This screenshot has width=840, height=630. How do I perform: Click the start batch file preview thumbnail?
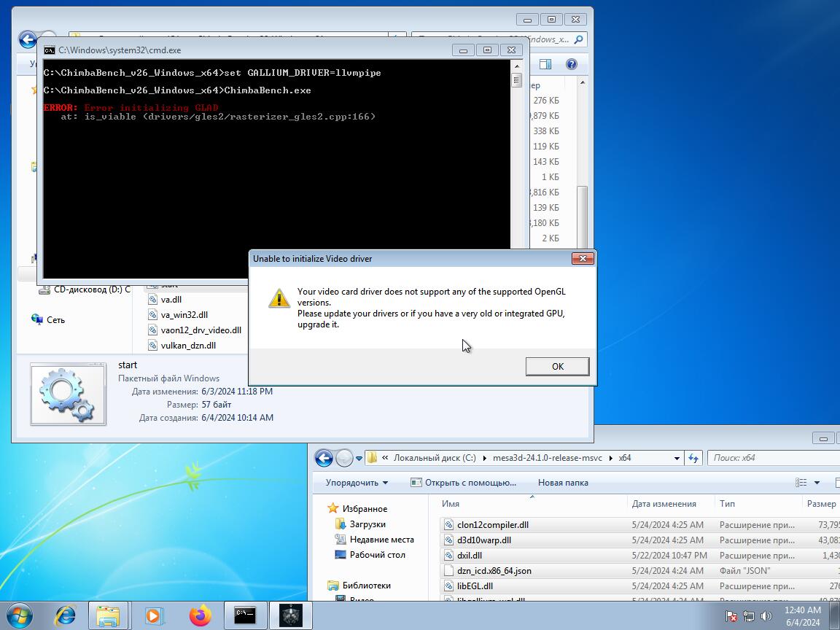68,394
